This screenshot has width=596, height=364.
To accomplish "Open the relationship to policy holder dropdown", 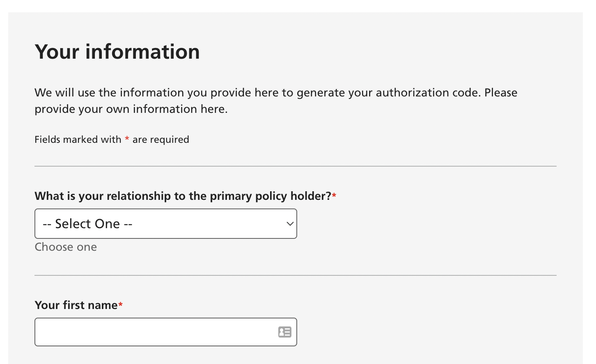I will click(x=165, y=224).
